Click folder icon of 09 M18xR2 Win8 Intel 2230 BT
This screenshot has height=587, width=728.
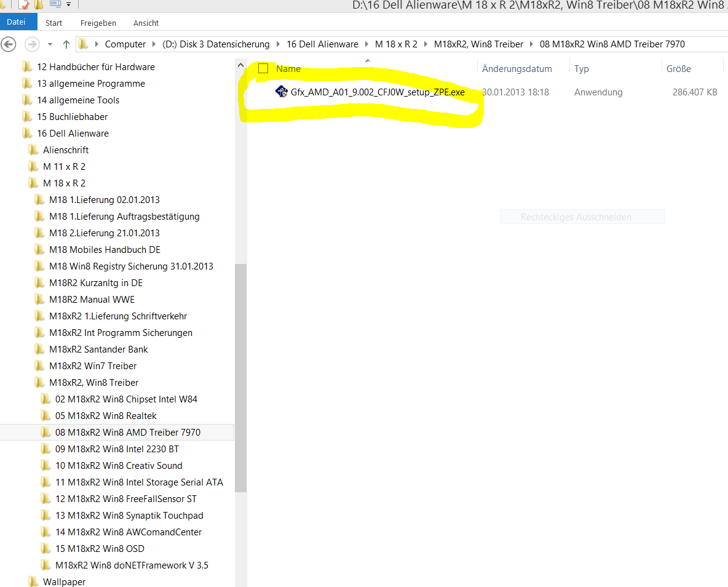45,449
